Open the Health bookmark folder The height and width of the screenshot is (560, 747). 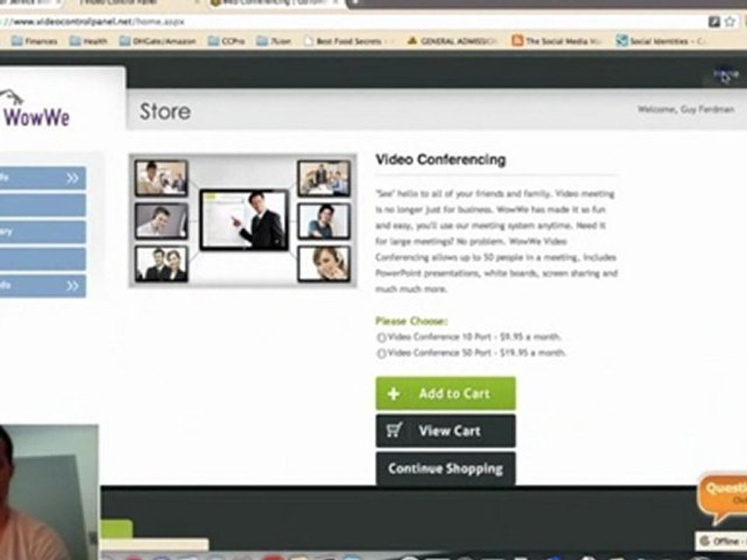click(x=89, y=41)
